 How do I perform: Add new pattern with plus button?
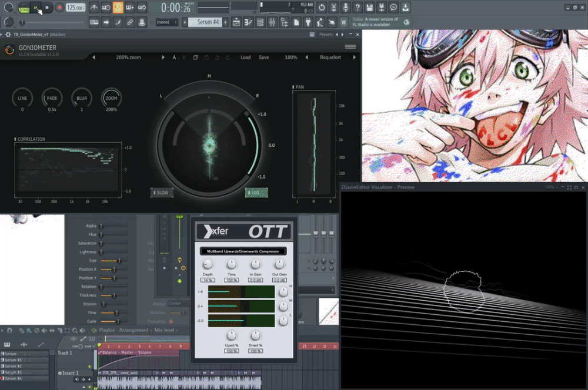pyautogui.click(x=225, y=22)
